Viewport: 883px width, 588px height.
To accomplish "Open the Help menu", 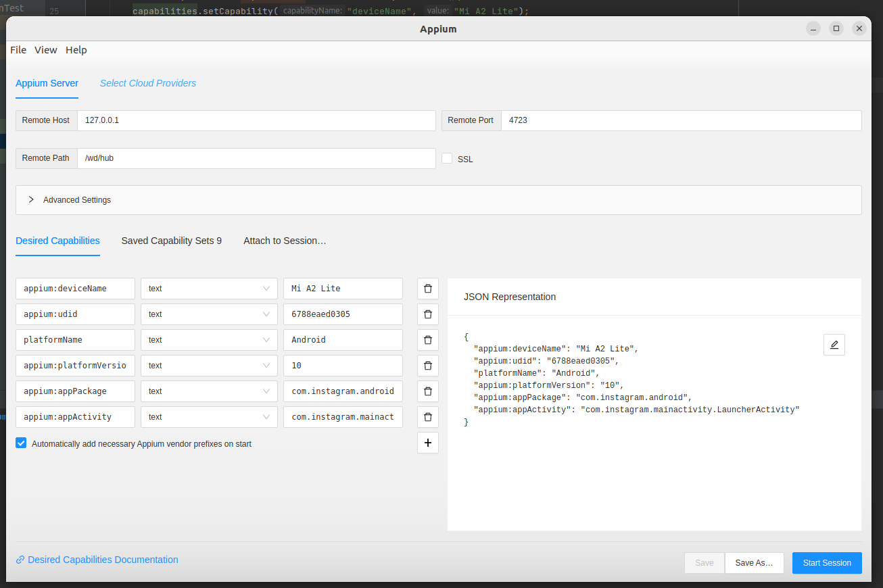I will [x=76, y=50].
